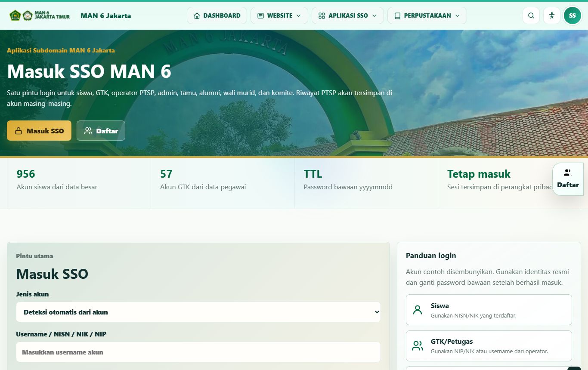Viewport: 588px width, 370px height.
Task: Click the MAN 6 Jakarta Timur logo
Action: (40, 15)
